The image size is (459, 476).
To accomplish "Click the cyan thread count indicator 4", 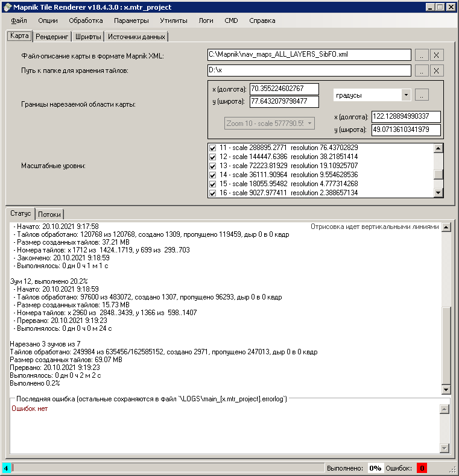I will pos(6,468).
